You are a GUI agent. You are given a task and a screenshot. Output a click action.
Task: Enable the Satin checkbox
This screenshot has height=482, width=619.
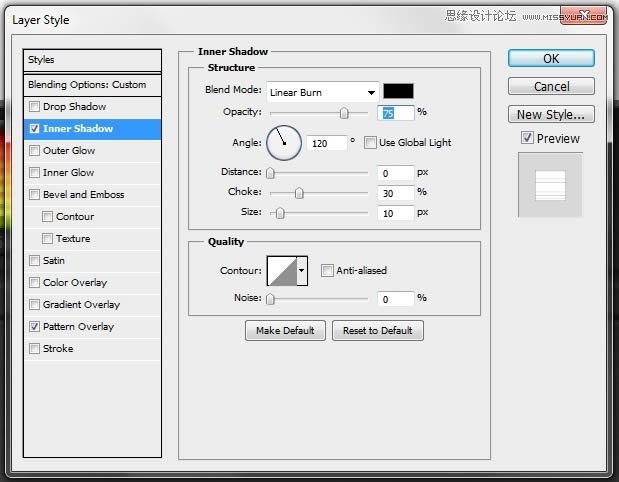[x=34, y=261]
